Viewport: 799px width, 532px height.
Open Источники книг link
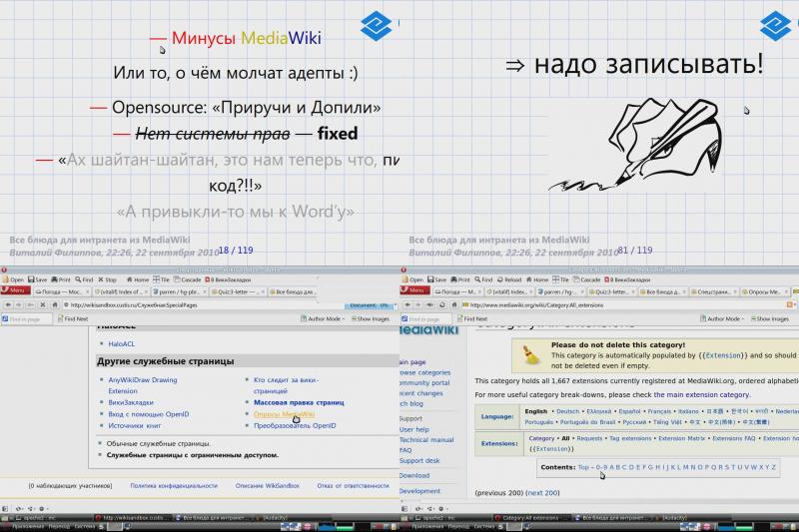pos(134,425)
